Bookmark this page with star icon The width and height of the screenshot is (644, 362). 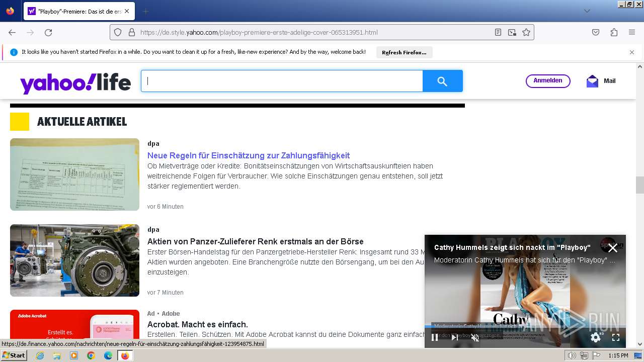point(526,32)
